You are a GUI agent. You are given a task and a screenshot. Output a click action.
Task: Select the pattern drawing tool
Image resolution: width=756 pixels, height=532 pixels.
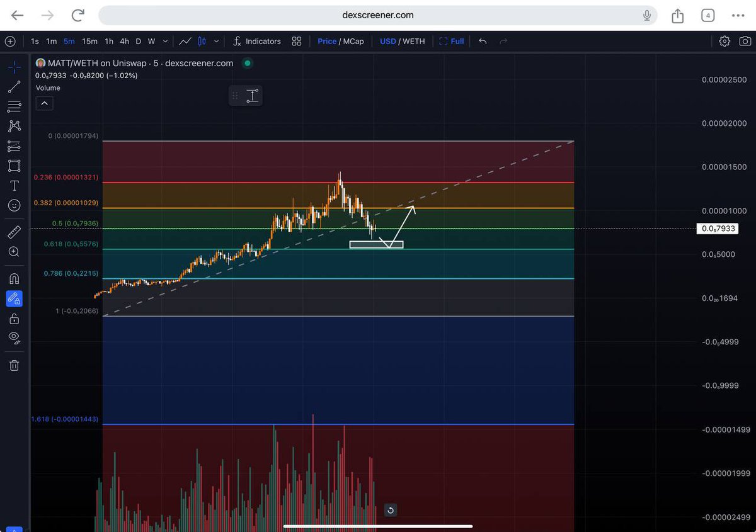tap(14, 127)
